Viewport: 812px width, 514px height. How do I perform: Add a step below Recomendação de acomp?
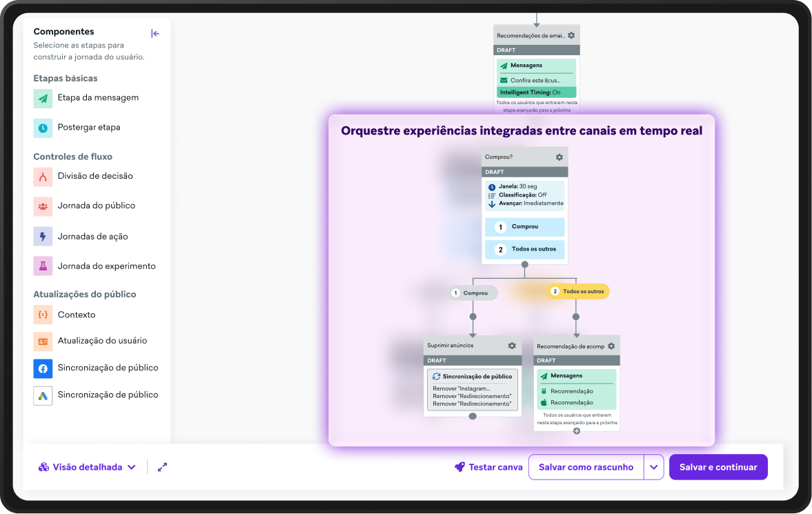(x=576, y=431)
